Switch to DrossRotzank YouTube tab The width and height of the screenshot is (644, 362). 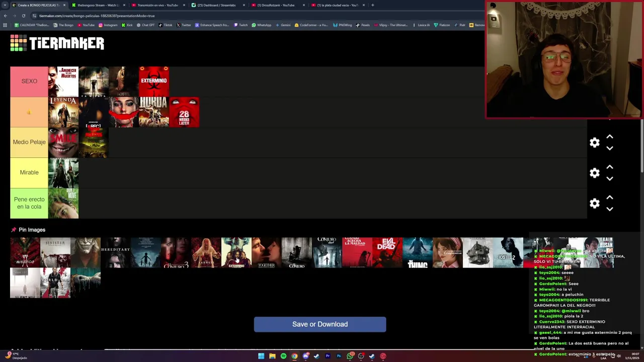pos(277,5)
